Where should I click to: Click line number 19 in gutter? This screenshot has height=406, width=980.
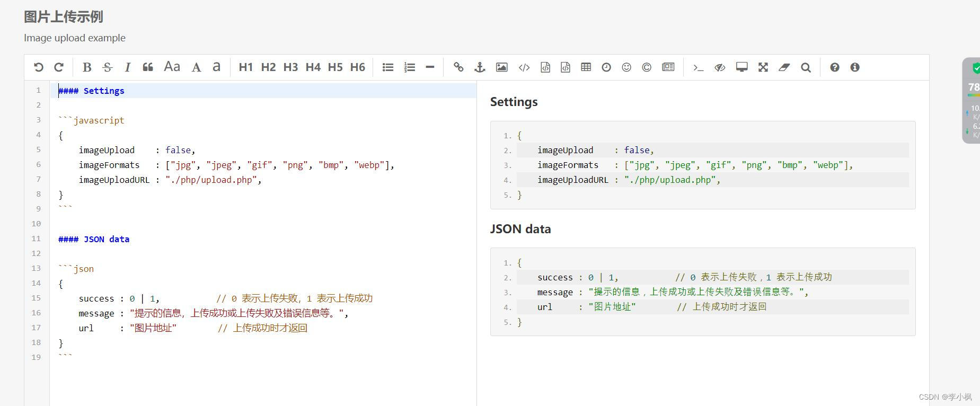(x=36, y=357)
